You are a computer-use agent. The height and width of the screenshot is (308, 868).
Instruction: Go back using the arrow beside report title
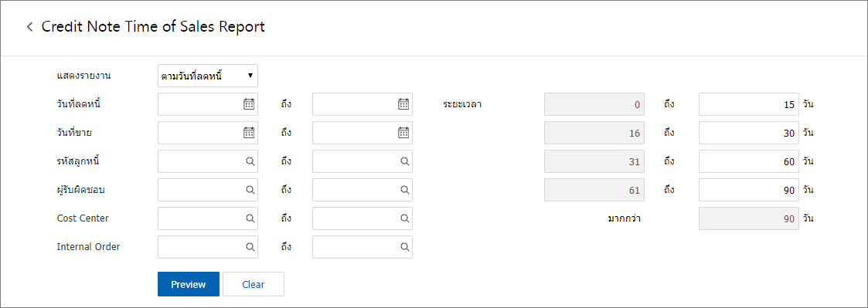point(30,27)
